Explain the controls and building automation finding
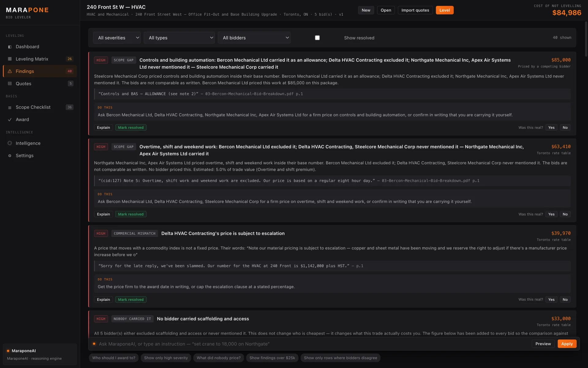Viewport: 588px width, 368px height. point(104,128)
